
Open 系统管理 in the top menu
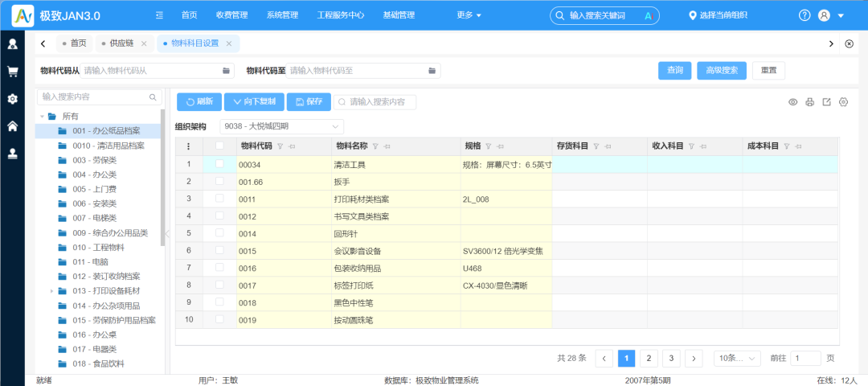tap(282, 15)
